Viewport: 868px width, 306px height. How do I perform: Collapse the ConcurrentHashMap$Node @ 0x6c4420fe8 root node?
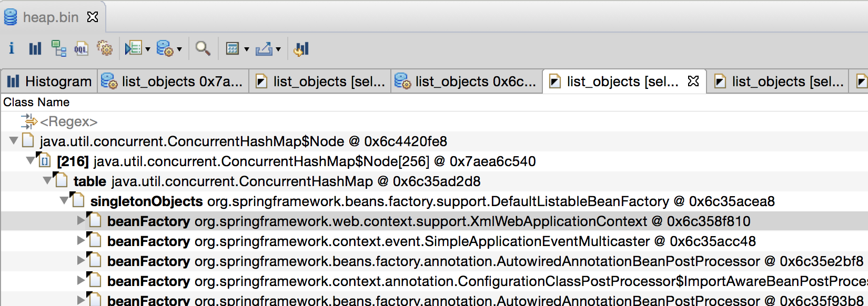pos(14,141)
